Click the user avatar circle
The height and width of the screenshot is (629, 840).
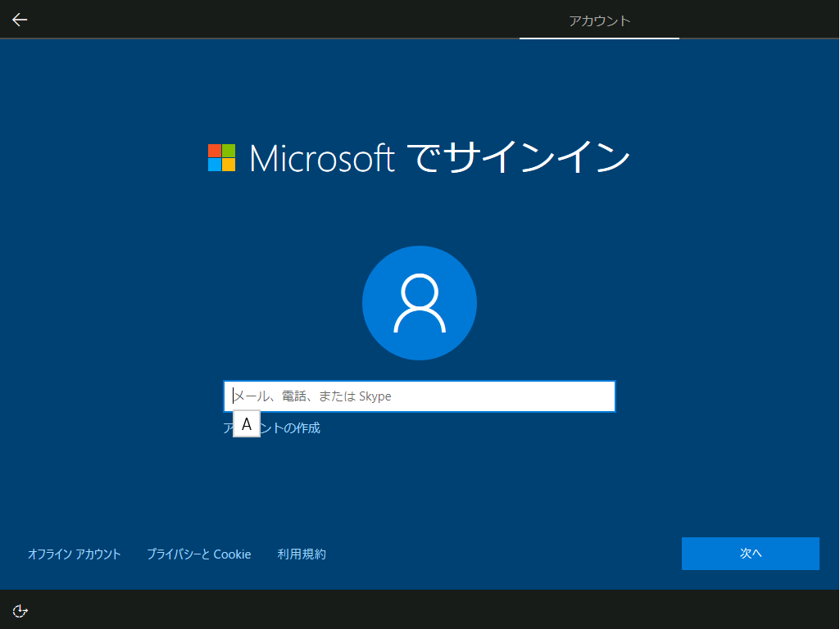[420, 303]
